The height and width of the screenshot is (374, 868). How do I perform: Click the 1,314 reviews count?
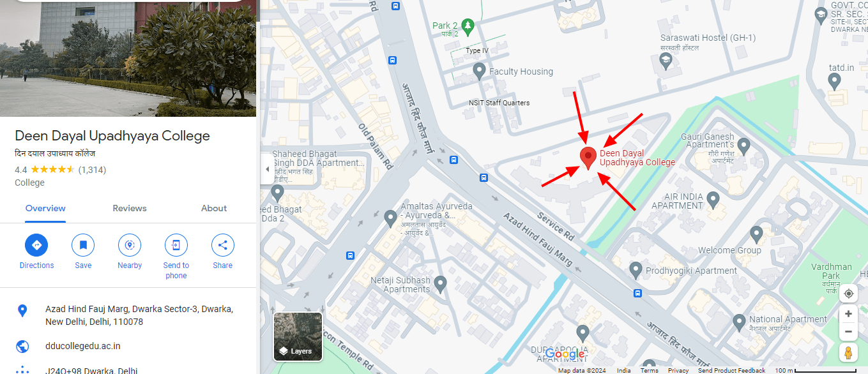(92, 170)
